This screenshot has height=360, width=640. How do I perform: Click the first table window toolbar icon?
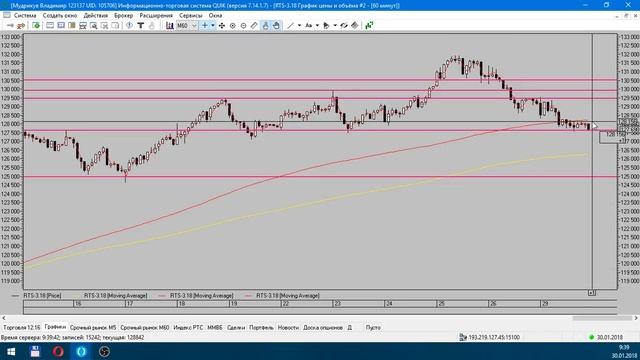coord(50,26)
